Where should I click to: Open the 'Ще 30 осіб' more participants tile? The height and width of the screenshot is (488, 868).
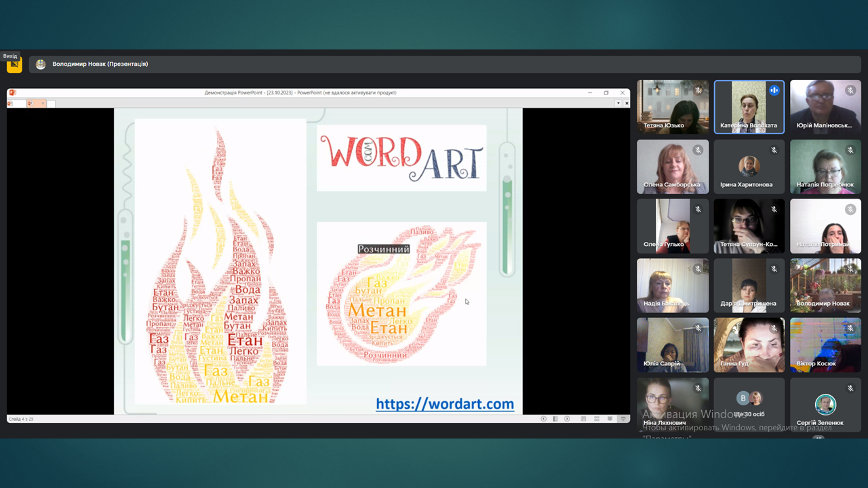click(749, 405)
